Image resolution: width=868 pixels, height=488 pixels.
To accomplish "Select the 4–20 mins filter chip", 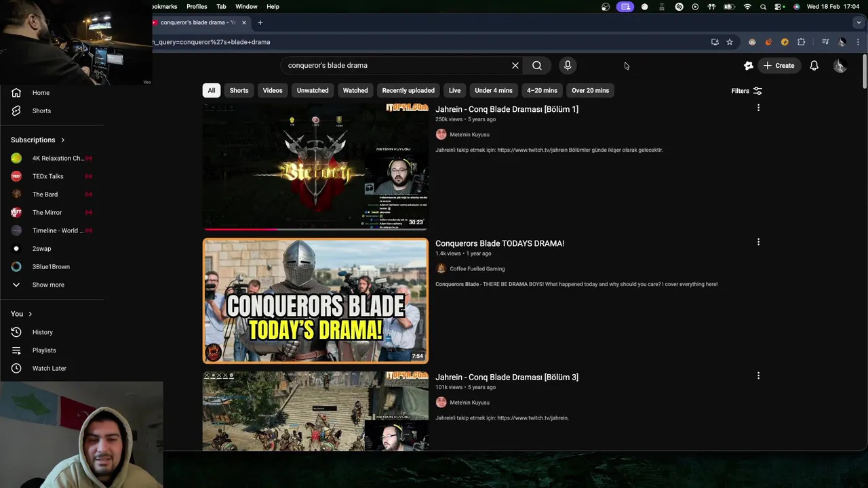I will (542, 90).
